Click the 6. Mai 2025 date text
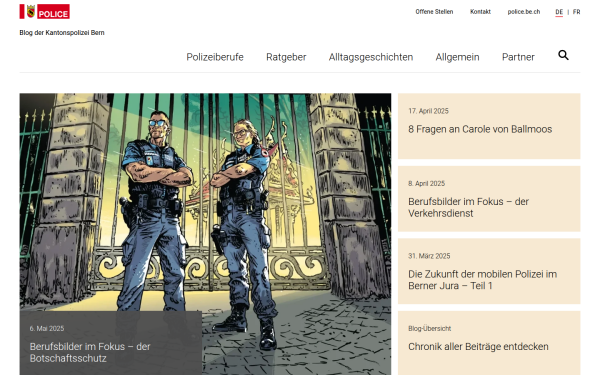 (x=47, y=329)
